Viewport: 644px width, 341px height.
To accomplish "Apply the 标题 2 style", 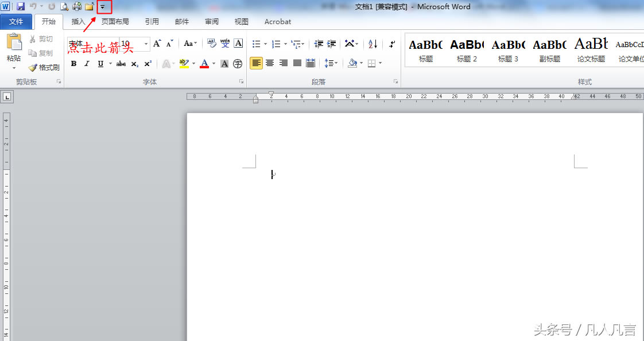I will [x=467, y=49].
